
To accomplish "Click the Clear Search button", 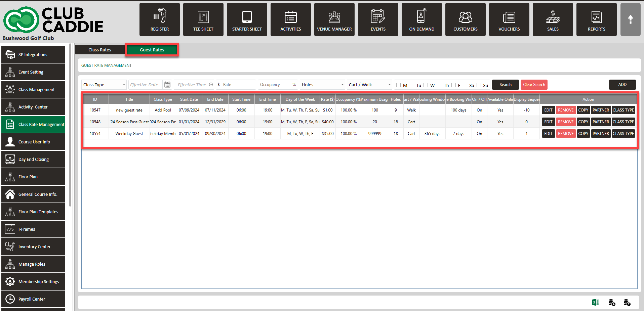I will [x=534, y=85].
